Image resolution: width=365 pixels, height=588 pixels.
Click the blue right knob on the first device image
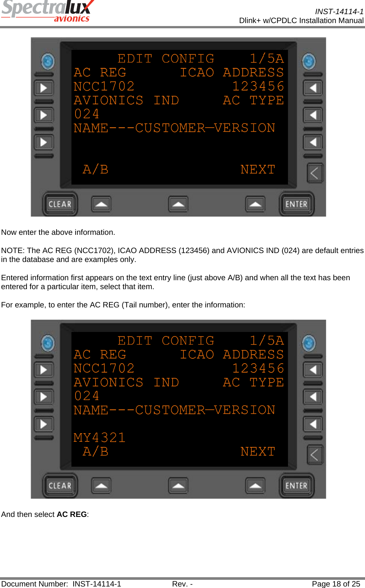[x=309, y=61]
